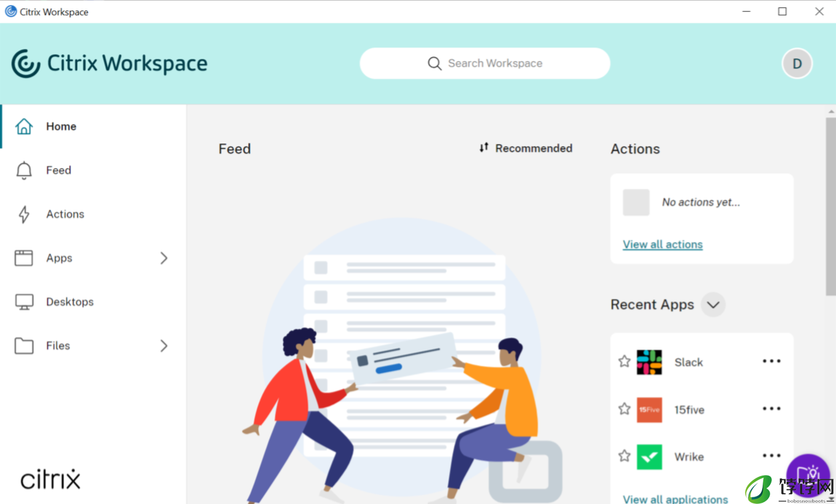Viewport: 836px width, 504px height.
Task: Open Files in the sidebar
Action: coord(93,346)
